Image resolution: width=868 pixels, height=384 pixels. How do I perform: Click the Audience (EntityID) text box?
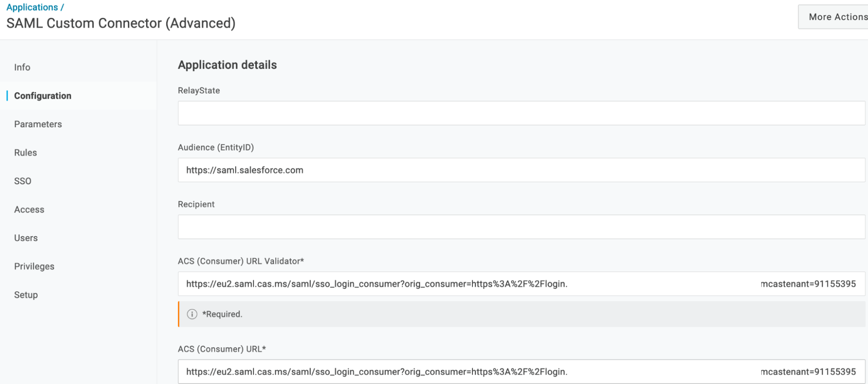pyautogui.click(x=521, y=170)
